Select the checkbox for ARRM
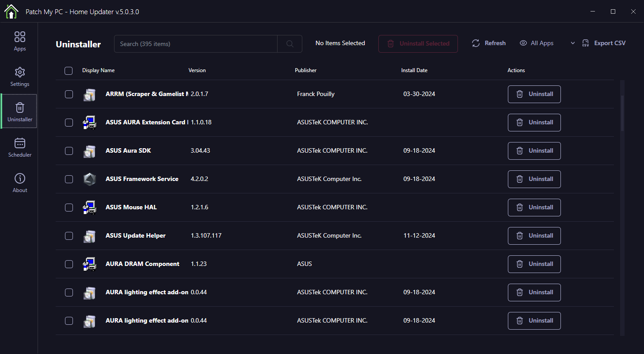The image size is (644, 354). click(x=69, y=94)
